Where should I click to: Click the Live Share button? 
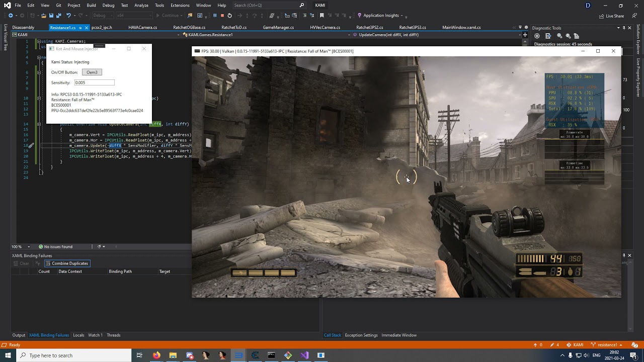[611, 16]
